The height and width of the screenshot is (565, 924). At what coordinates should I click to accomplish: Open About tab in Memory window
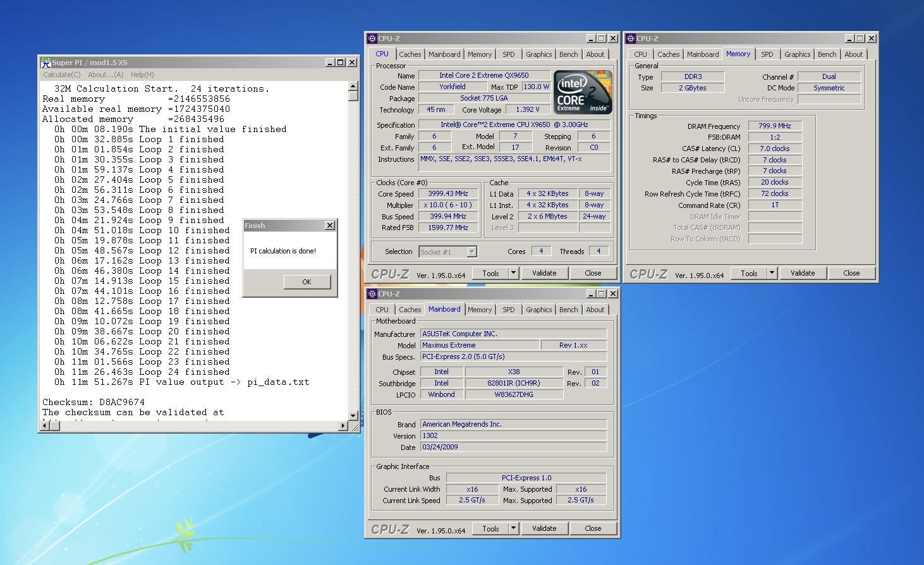point(853,54)
